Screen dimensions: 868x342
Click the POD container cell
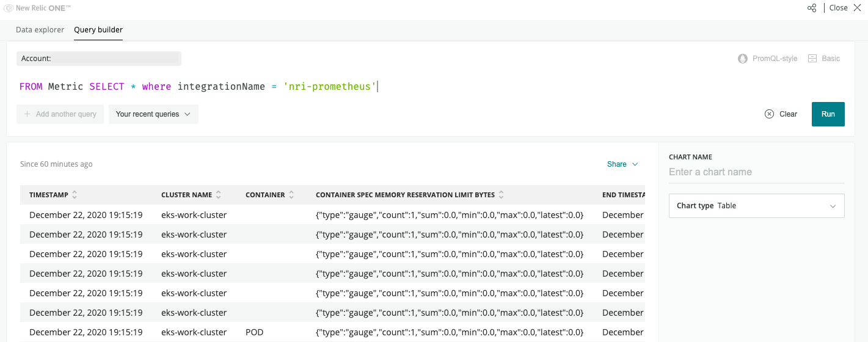click(255, 332)
